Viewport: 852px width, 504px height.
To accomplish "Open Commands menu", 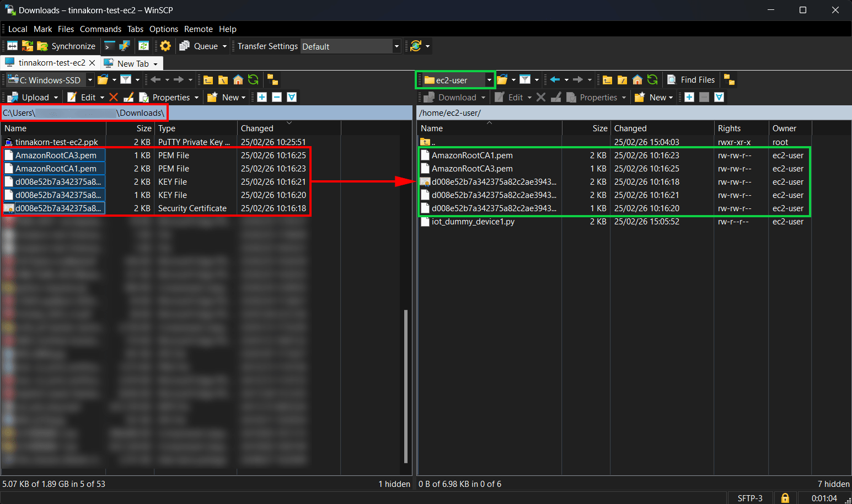I will tap(100, 29).
